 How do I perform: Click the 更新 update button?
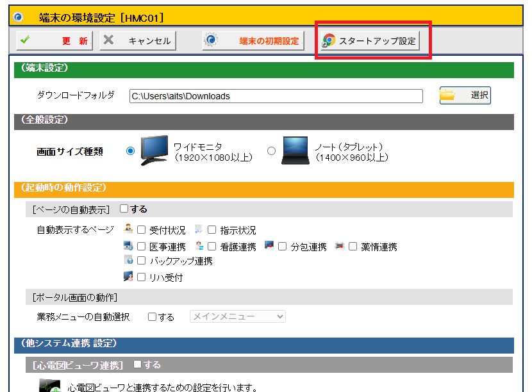[54, 41]
